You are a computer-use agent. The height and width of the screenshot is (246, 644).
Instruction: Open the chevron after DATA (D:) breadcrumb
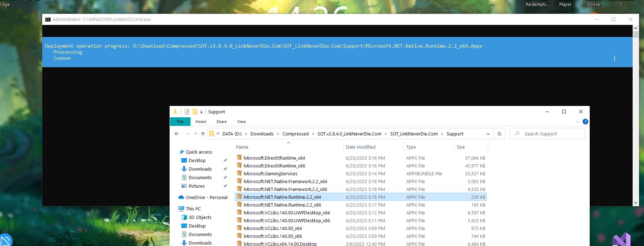pyautogui.click(x=246, y=134)
